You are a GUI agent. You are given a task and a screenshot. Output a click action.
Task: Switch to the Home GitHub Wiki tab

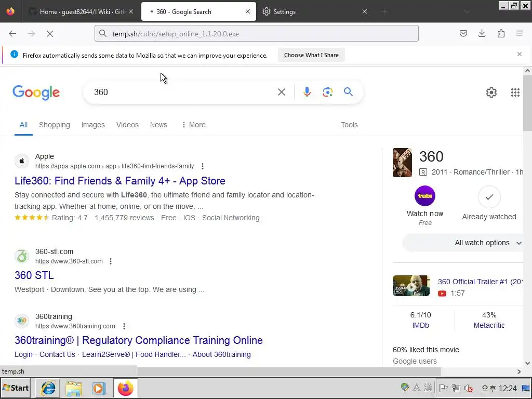click(81, 12)
